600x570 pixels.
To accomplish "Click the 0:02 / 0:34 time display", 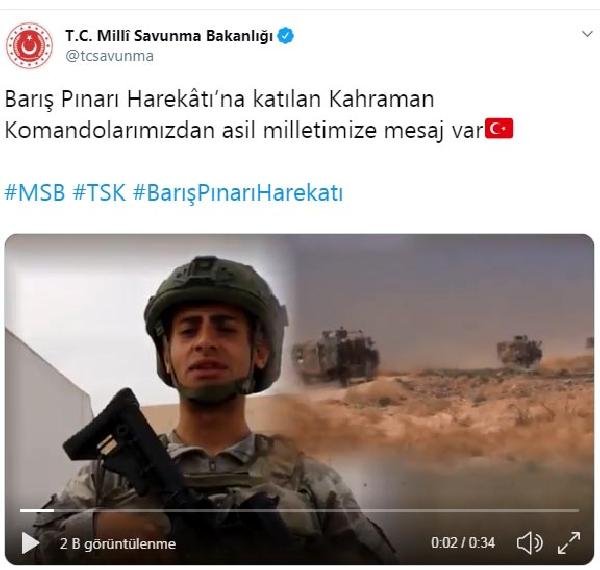I will tap(463, 543).
